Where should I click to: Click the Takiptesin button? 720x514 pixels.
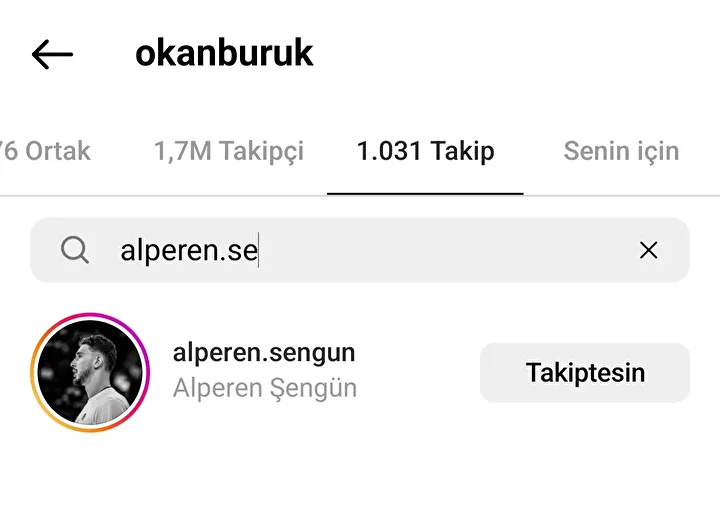[585, 373]
